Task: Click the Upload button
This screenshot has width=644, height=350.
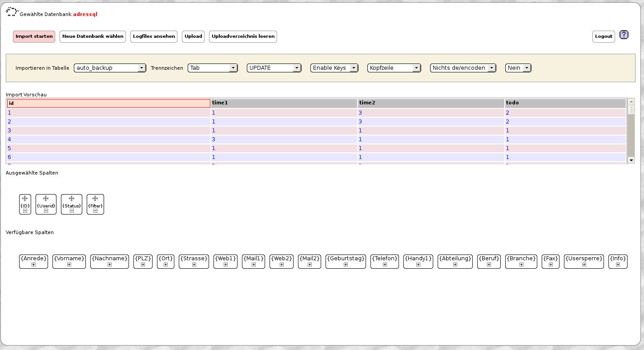Action: pos(193,36)
